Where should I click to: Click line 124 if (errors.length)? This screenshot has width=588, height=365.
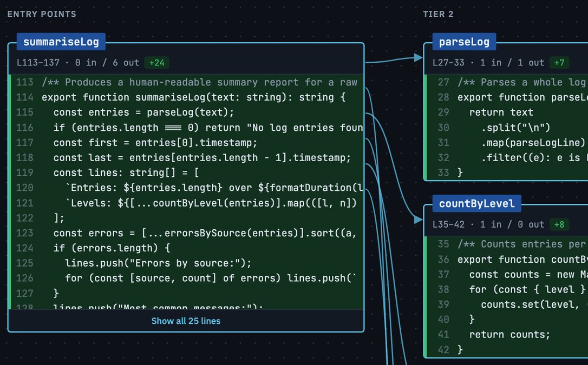pyautogui.click(x=187, y=248)
